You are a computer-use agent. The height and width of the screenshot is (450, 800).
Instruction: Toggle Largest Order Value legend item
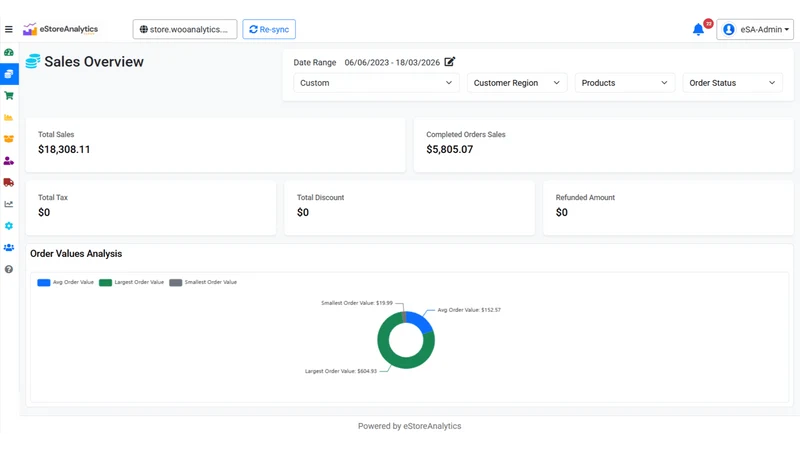[x=131, y=282]
